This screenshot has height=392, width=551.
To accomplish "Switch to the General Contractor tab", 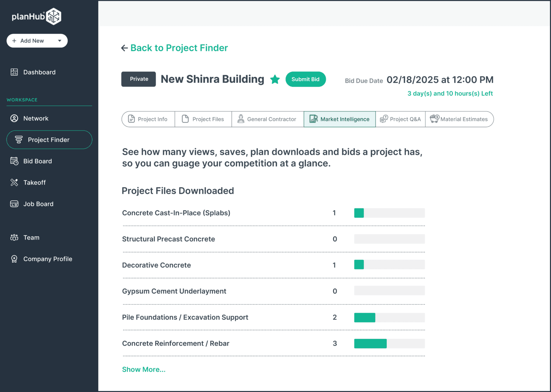I will tap(267, 119).
